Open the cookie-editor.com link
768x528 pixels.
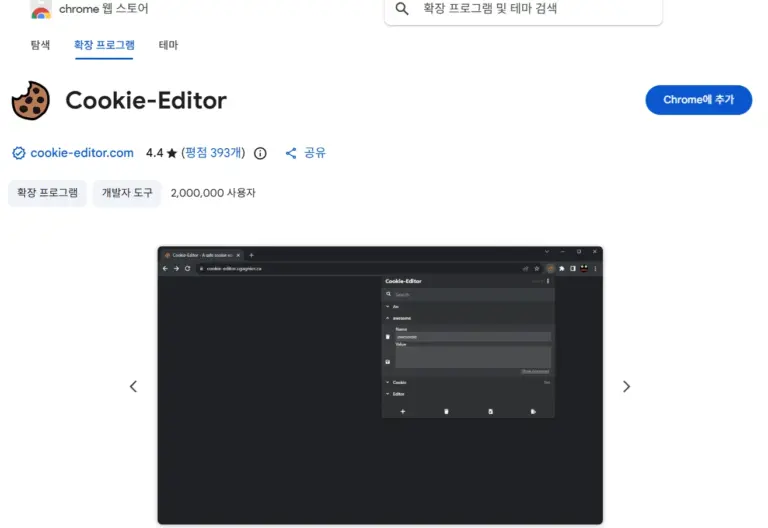(82, 153)
